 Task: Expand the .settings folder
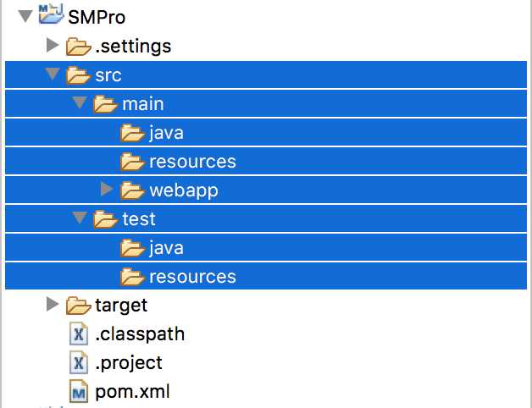tap(53, 46)
